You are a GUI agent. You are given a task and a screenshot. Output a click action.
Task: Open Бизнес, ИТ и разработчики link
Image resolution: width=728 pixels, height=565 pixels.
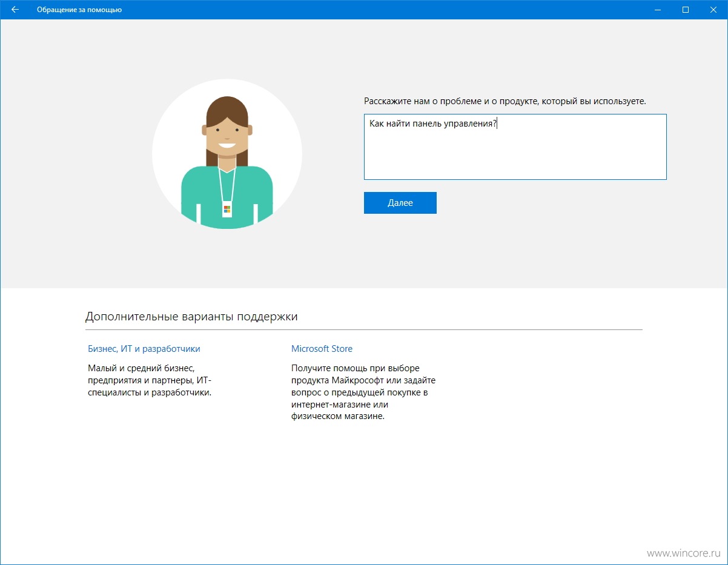point(144,349)
